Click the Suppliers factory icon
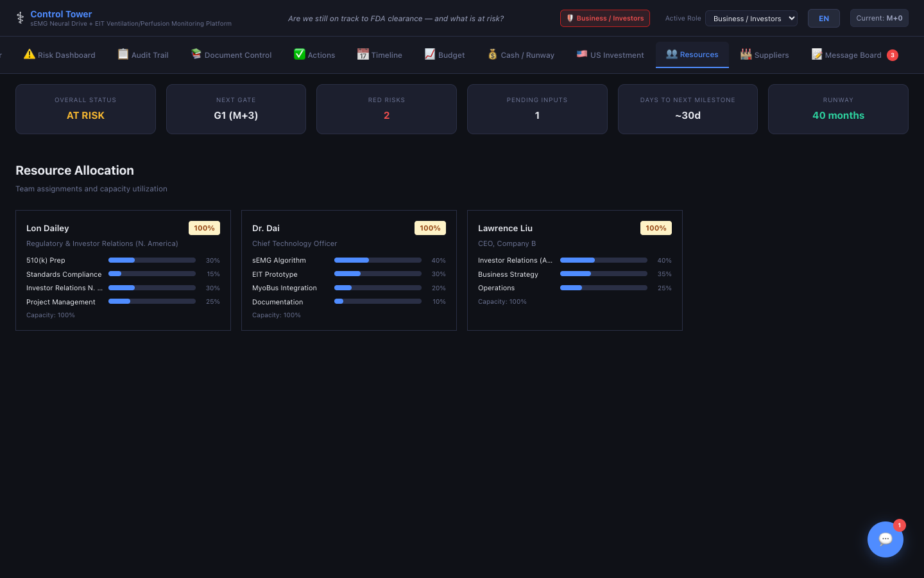The height and width of the screenshot is (578, 924). [746, 55]
